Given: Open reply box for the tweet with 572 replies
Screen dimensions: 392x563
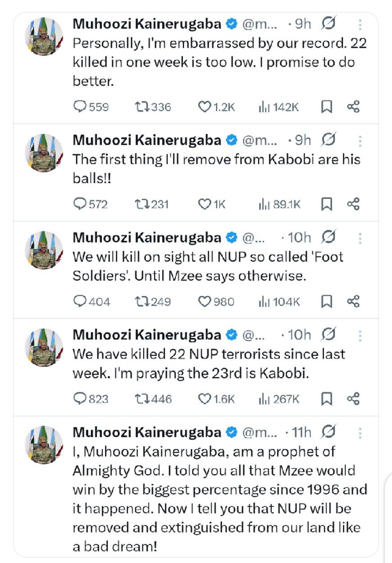Looking at the screenshot, I should [80, 204].
